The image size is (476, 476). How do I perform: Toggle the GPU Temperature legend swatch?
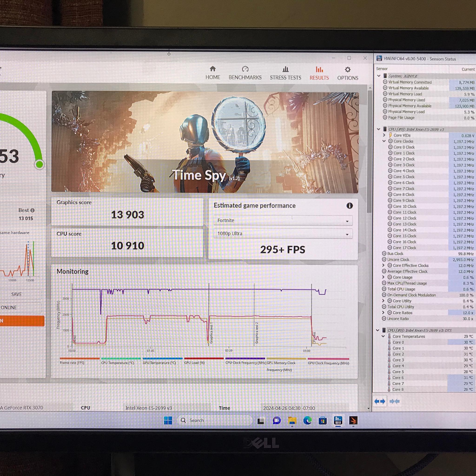[x=162, y=358]
